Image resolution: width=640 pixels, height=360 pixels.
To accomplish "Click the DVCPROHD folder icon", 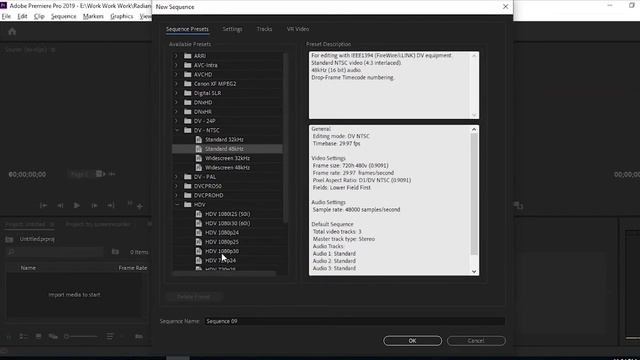I will [x=188, y=195].
